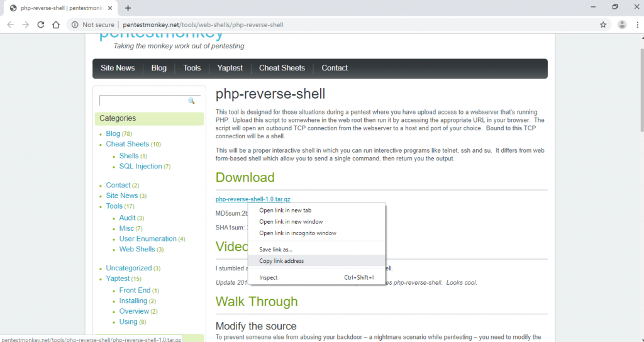Reload the page with the refresh icon
This screenshot has width=644, height=342.
(x=41, y=25)
